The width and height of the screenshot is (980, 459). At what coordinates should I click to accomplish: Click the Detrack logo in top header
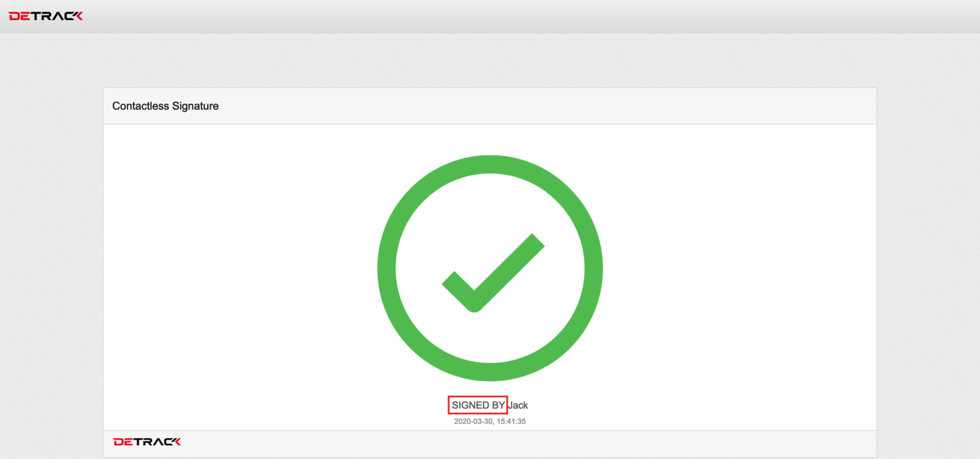[46, 16]
